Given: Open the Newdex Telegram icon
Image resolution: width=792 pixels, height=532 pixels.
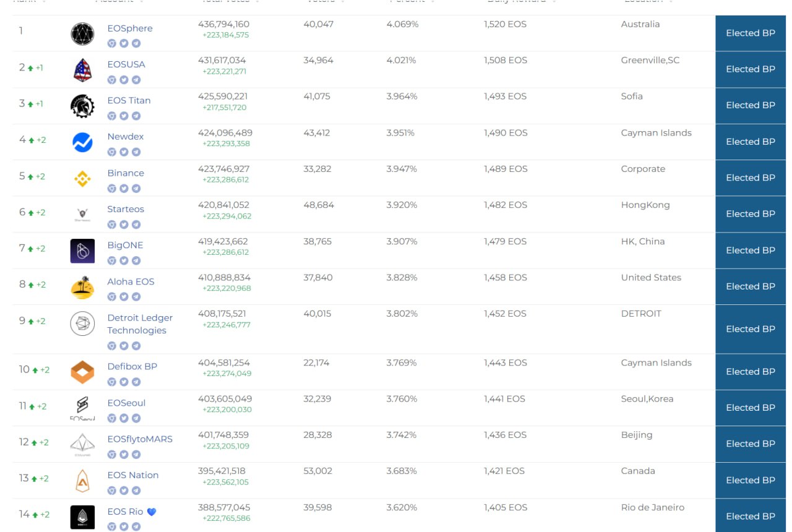Looking at the screenshot, I should click(136, 152).
